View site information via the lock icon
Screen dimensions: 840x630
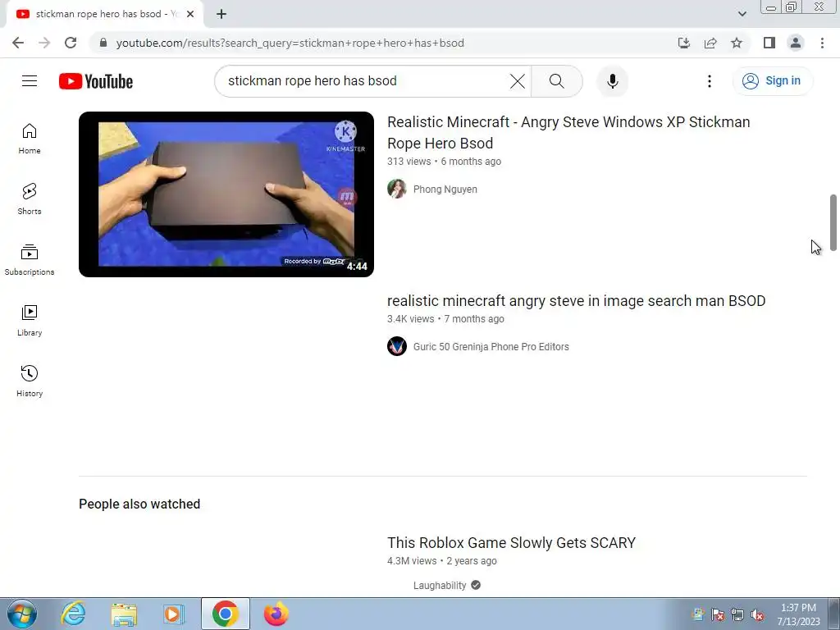pos(103,43)
